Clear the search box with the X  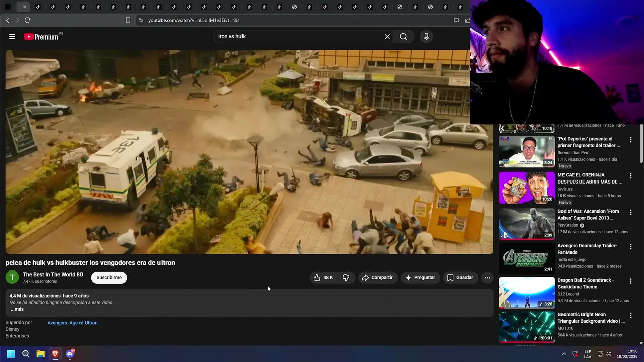pos(387,37)
